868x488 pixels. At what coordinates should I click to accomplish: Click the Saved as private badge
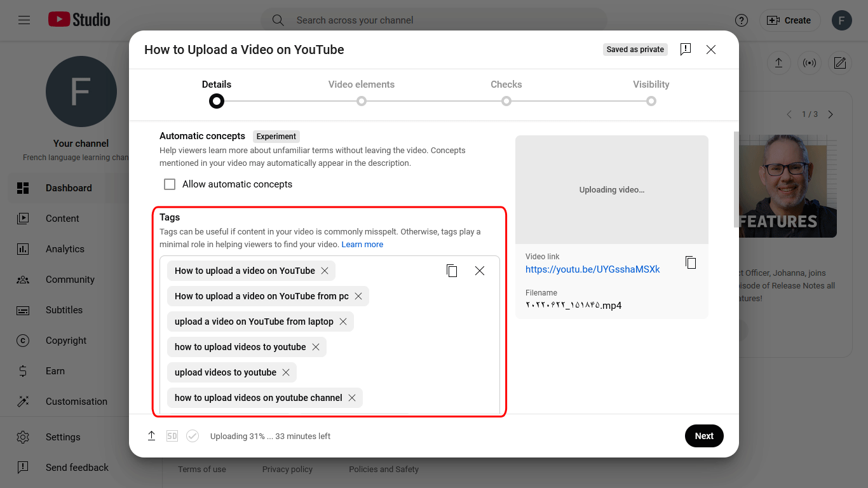pyautogui.click(x=635, y=50)
